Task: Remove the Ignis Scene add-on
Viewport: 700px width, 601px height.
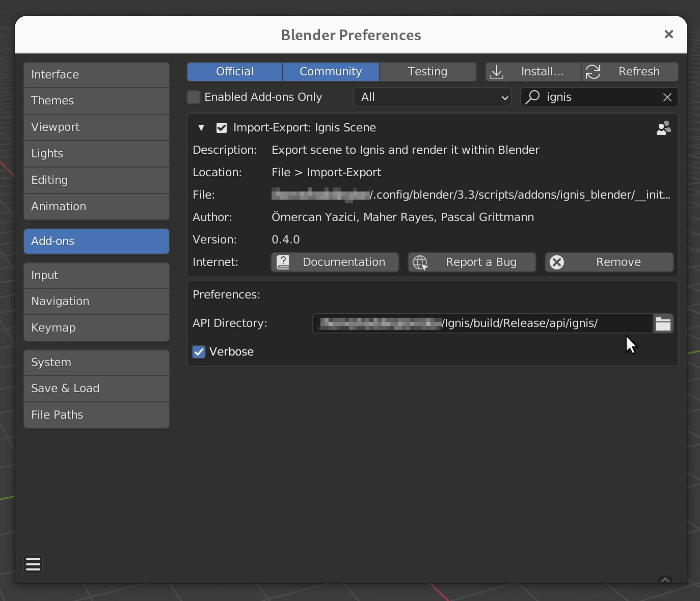Action: point(609,262)
